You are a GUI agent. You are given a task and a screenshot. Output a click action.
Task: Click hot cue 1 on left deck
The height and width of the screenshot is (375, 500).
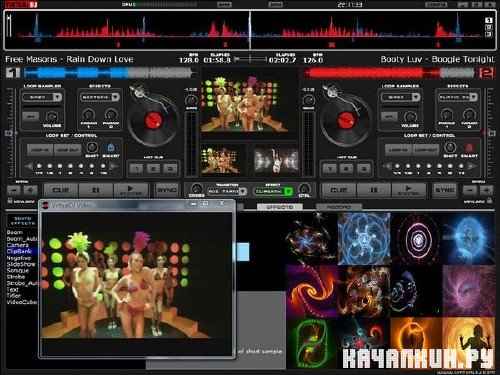coord(136,169)
